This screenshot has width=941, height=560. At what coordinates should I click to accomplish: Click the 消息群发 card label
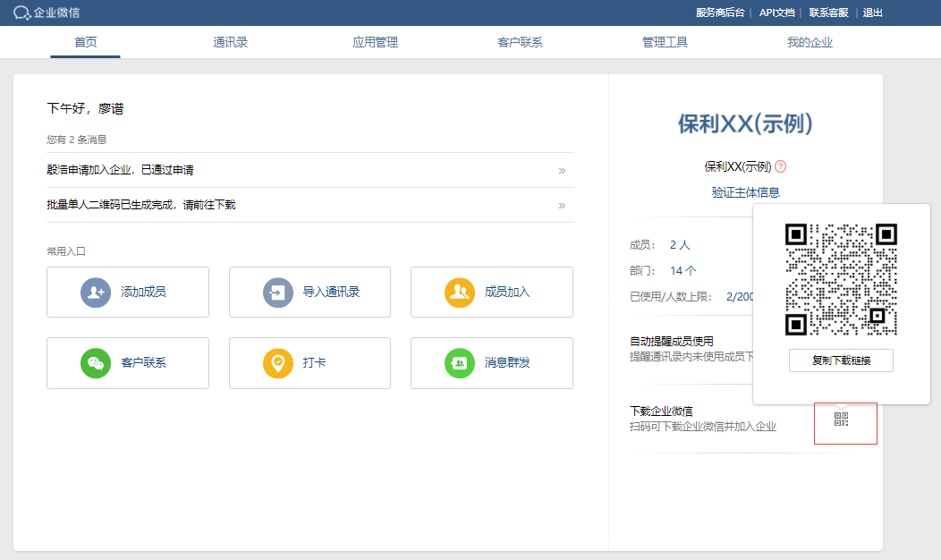pos(507,362)
